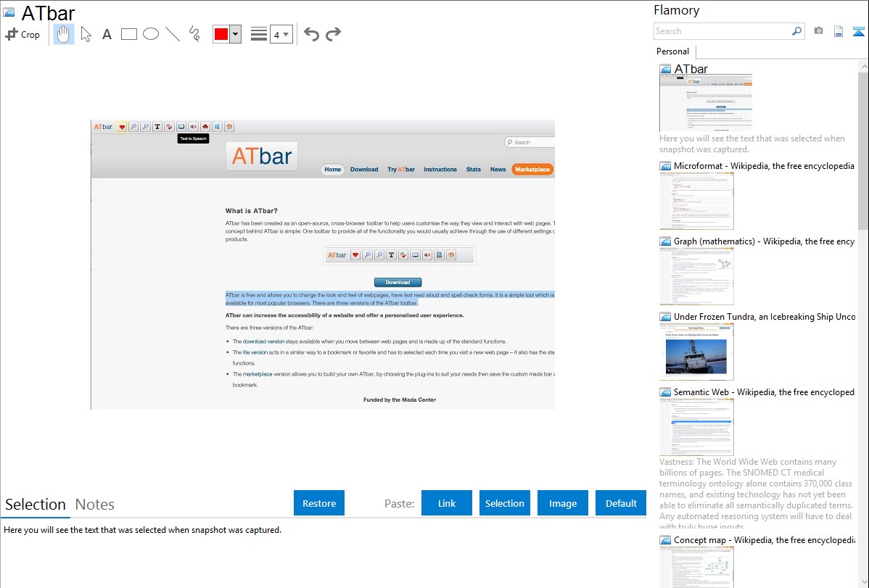Select the rectangle drawing tool

point(128,34)
